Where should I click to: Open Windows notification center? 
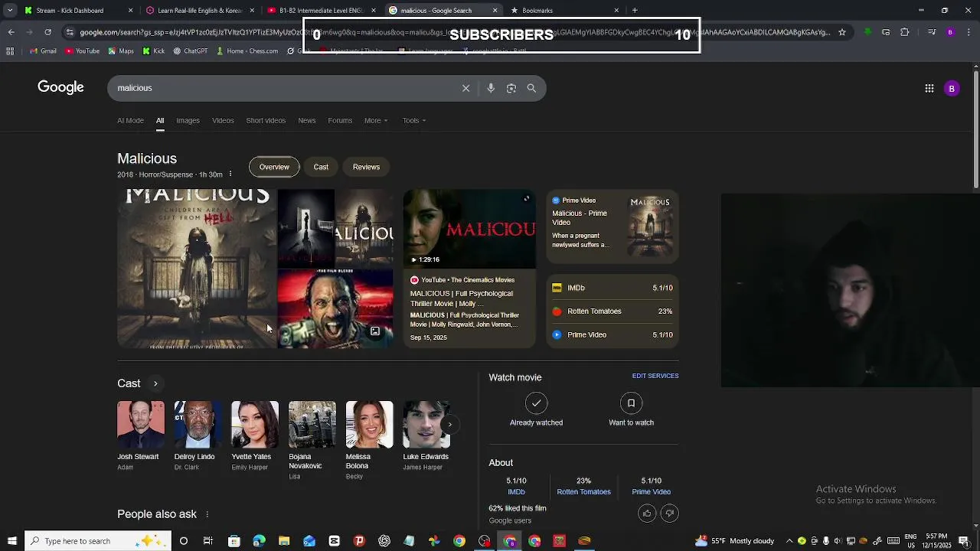click(964, 541)
